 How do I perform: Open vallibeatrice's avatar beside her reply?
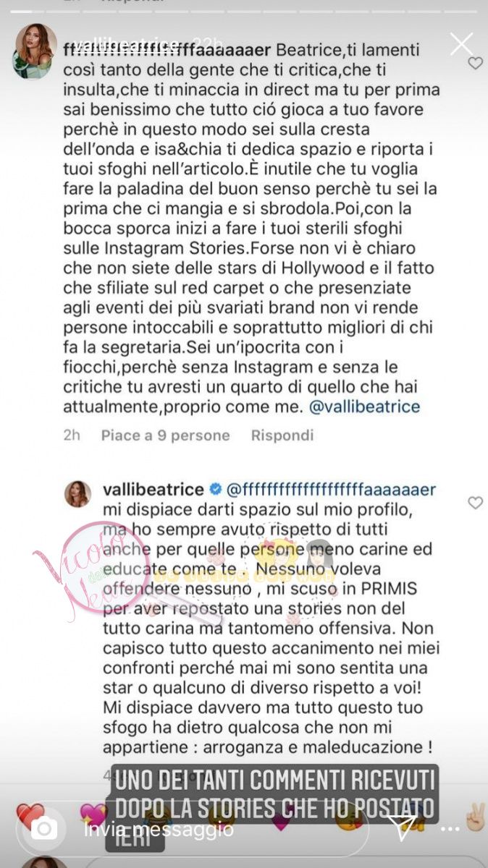[x=77, y=494]
